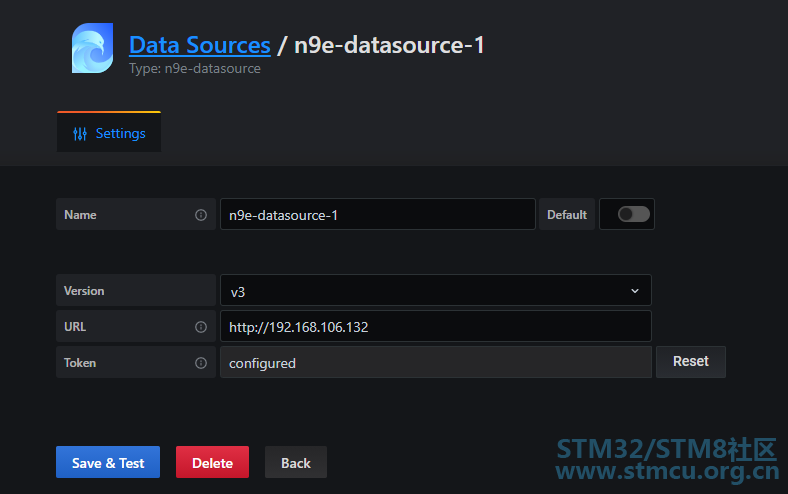Image resolution: width=788 pixels, height=494 pixels.
Task: Go back with the Back button
Action: tap(296, 462)
